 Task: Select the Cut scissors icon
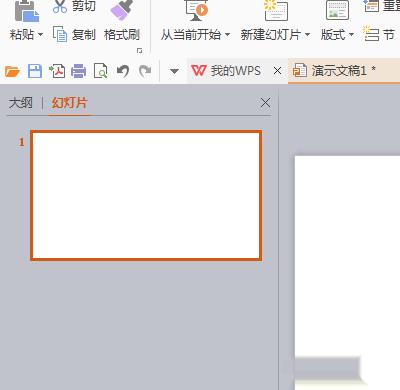coord(60,6)
